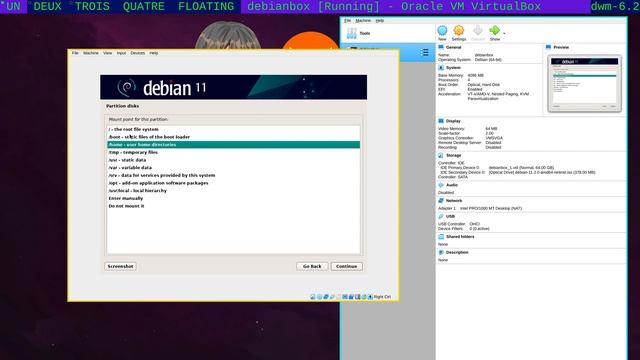The height and width of the screenshot is (360, 640).
Task: Click the Continue button
Action: click(x=347, y=266)
